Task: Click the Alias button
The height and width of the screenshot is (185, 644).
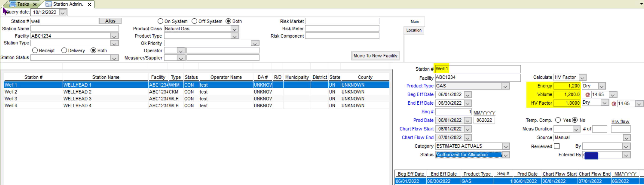Action: click(110, 21)
